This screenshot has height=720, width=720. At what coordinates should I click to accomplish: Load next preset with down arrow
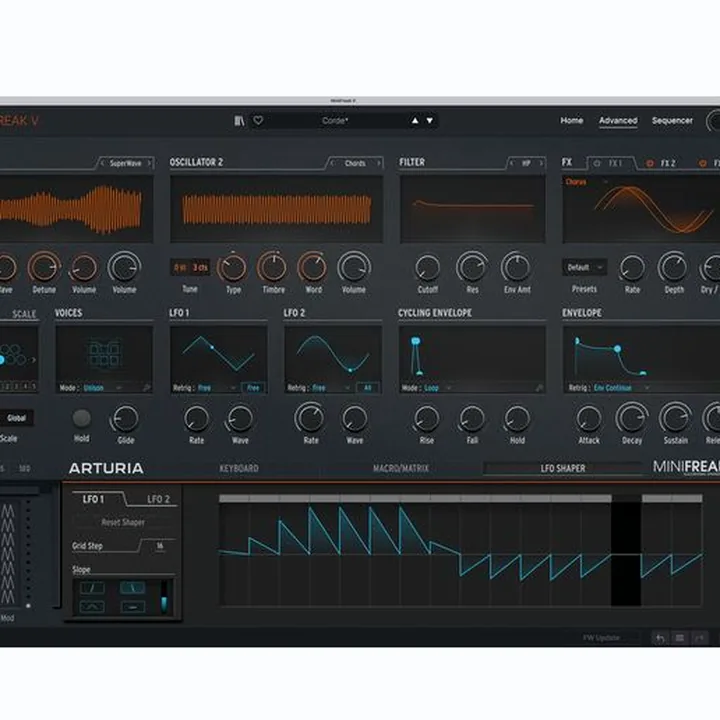(x=430, y=120)
